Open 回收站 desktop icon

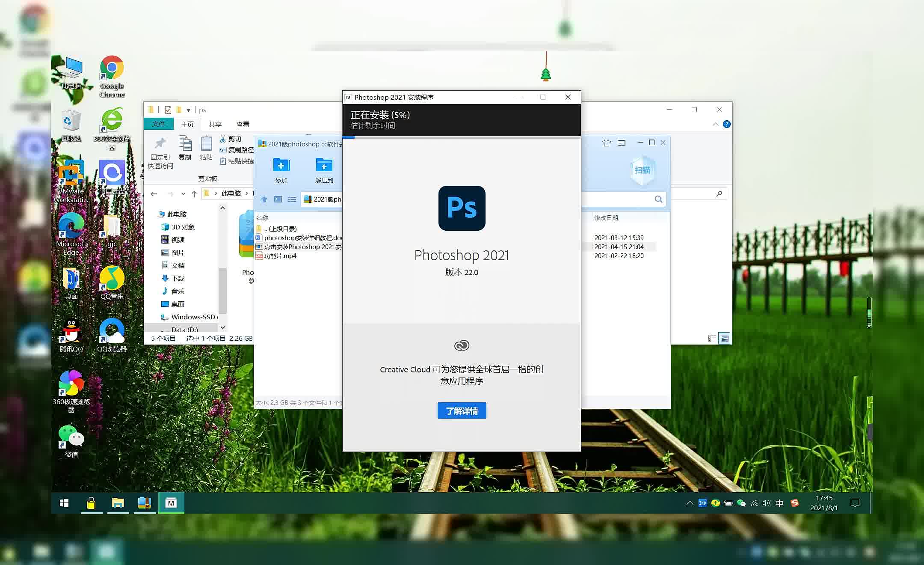click(x=71, y=126)
